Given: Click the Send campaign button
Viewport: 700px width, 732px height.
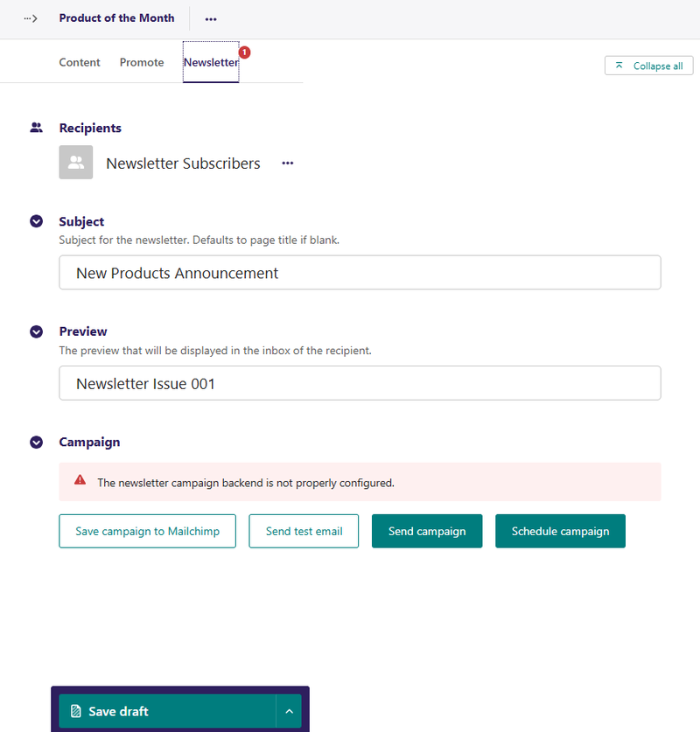Looking at the screenshot, I should [427, 531].
